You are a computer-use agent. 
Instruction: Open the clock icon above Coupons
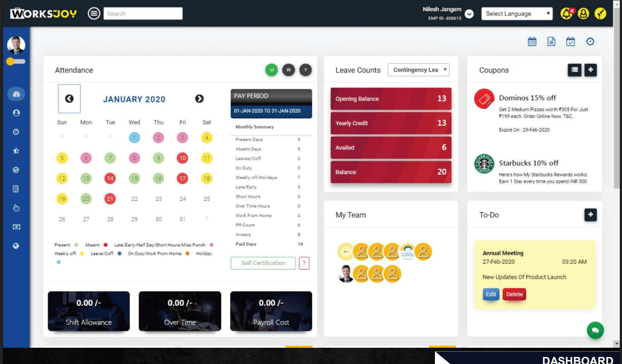pos(590,42)
